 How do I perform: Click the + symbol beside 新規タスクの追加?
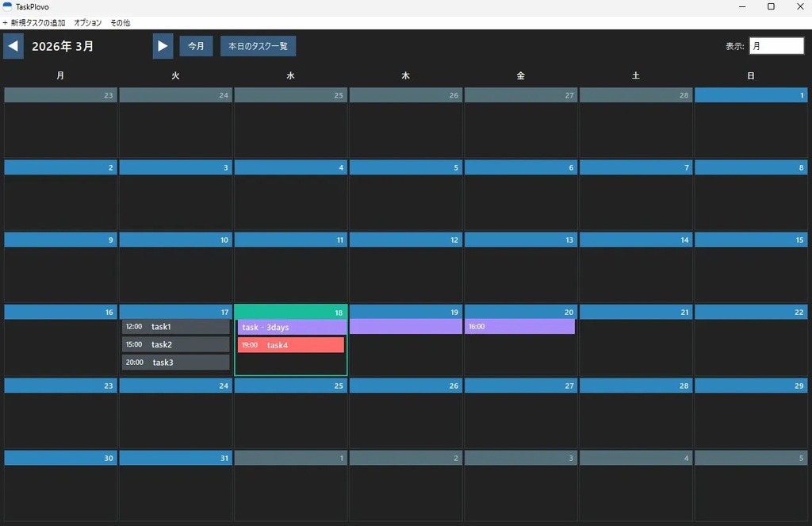click(6, 22)
